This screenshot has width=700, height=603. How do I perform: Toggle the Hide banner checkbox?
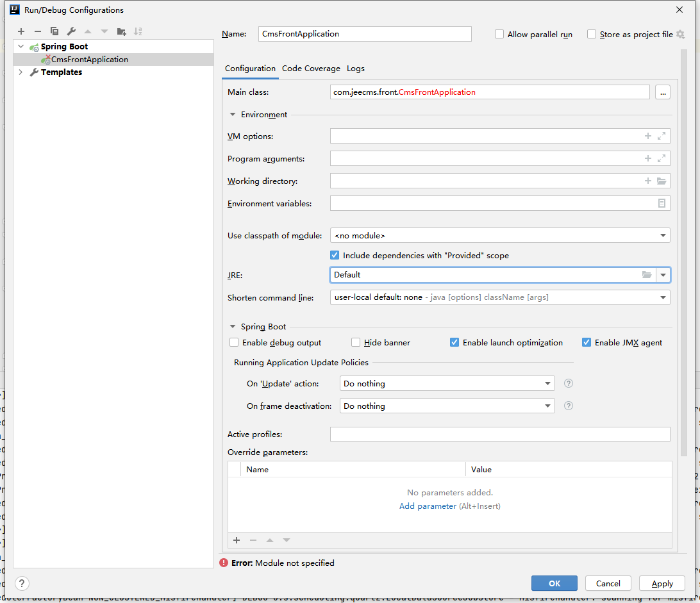pyautogui.click(x=356, y=343)
